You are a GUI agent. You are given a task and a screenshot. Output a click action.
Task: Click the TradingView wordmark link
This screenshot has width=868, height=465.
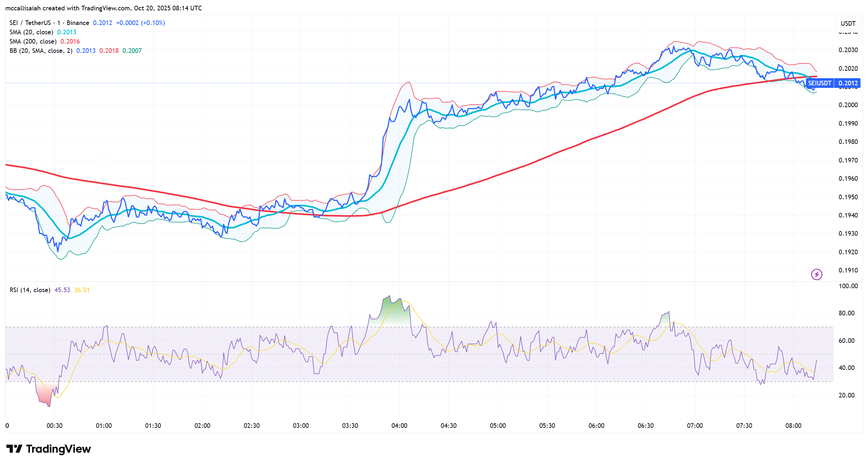pos(58,449)
